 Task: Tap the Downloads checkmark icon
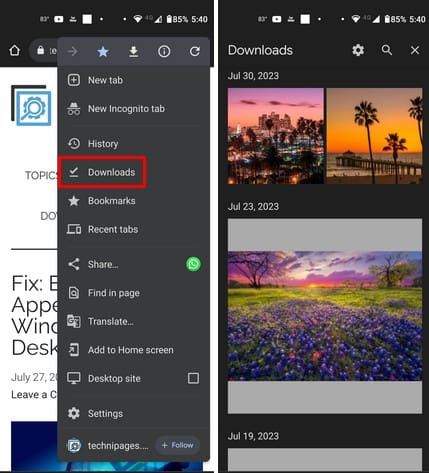(x=74, y=172)
